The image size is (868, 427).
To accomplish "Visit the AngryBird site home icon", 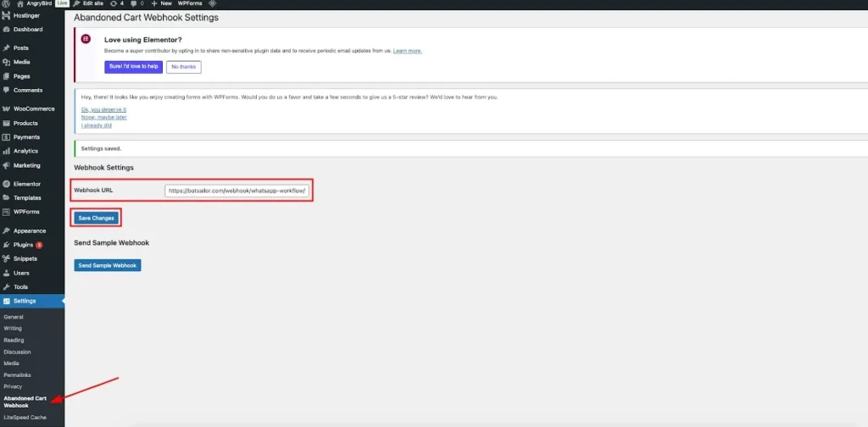I will click(x=20, y=3).
